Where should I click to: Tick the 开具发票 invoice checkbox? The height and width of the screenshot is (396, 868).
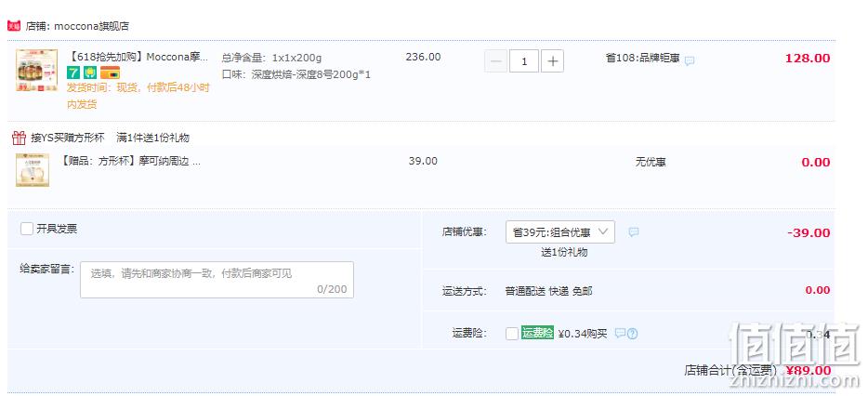(x=27, y=229)
